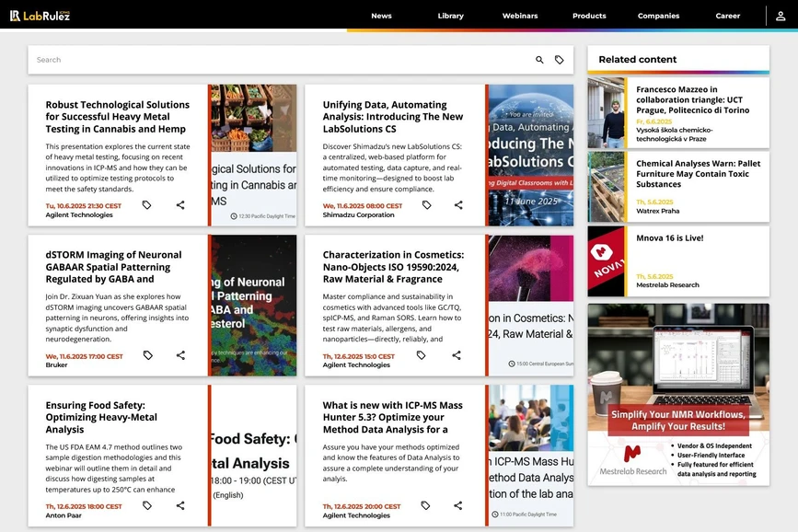This screenshot has width=798, height=532.
Task: Share the LabSolutions CS webinar
Action: [458, 204]
